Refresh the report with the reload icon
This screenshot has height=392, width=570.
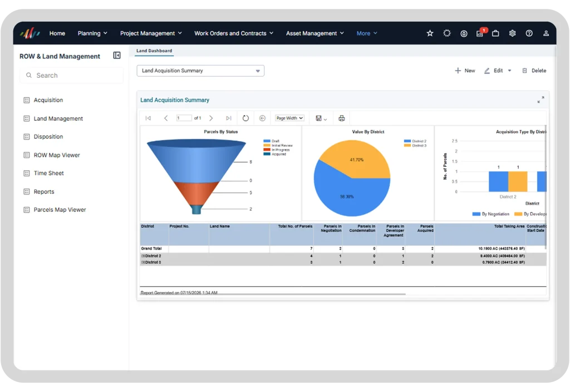pyautogui.click(x=245, y=118)
